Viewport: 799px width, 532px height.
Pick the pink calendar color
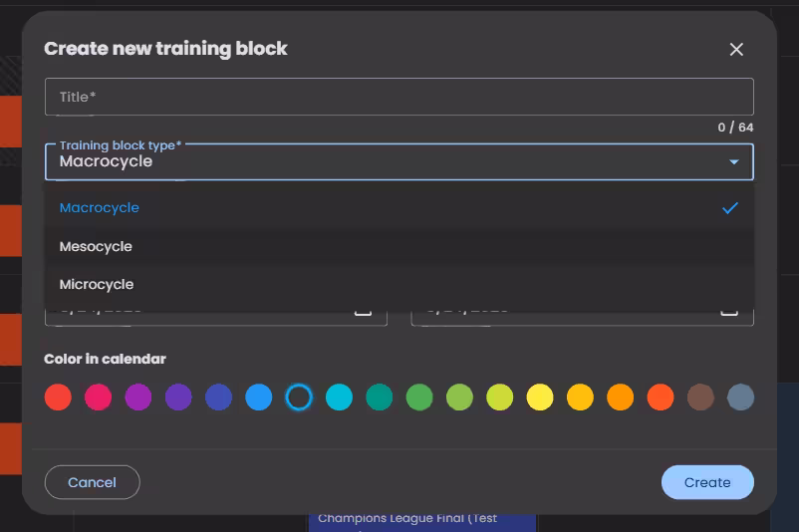point(98,398)
